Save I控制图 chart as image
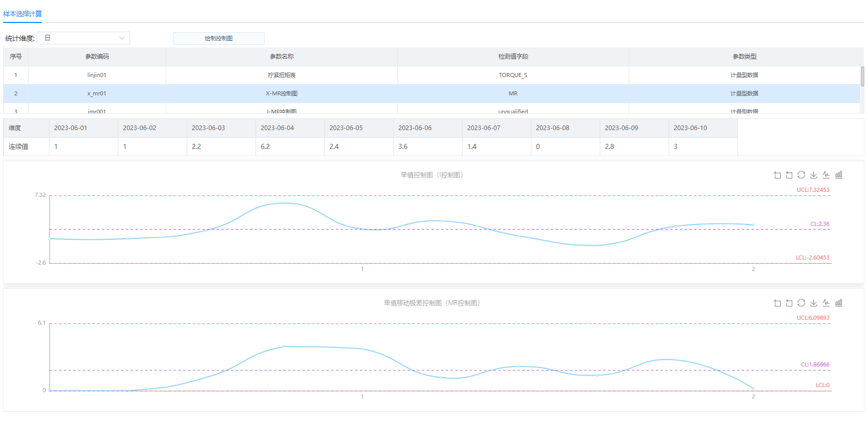The height and width of the screenshot is (427, 868). coord(813,175)
